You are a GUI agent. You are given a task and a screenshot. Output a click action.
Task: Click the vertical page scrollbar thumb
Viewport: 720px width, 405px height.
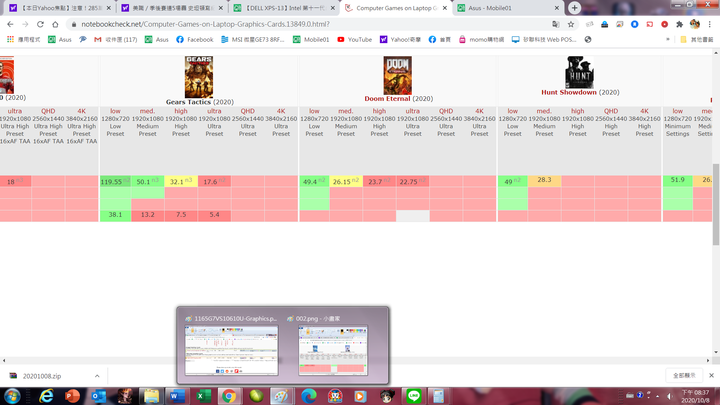[716, 204]
